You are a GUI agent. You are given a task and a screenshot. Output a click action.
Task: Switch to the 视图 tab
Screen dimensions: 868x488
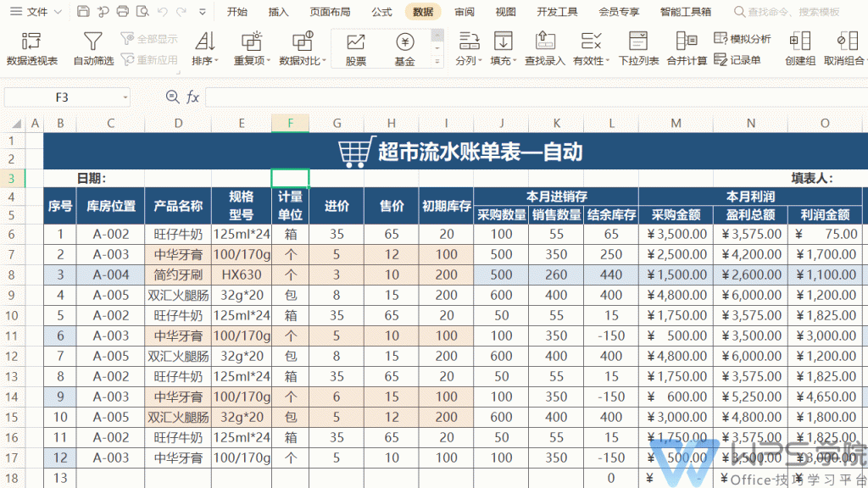[505, 12]
